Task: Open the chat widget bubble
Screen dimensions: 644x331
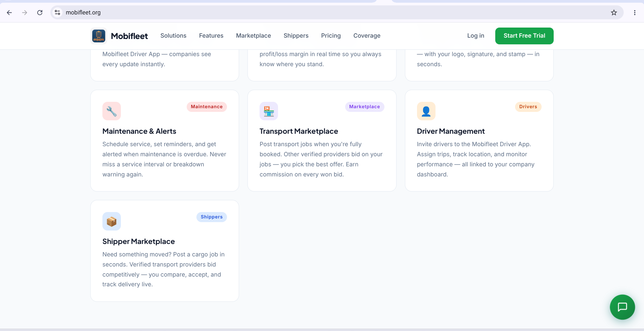Action: [x=622, y=307]
